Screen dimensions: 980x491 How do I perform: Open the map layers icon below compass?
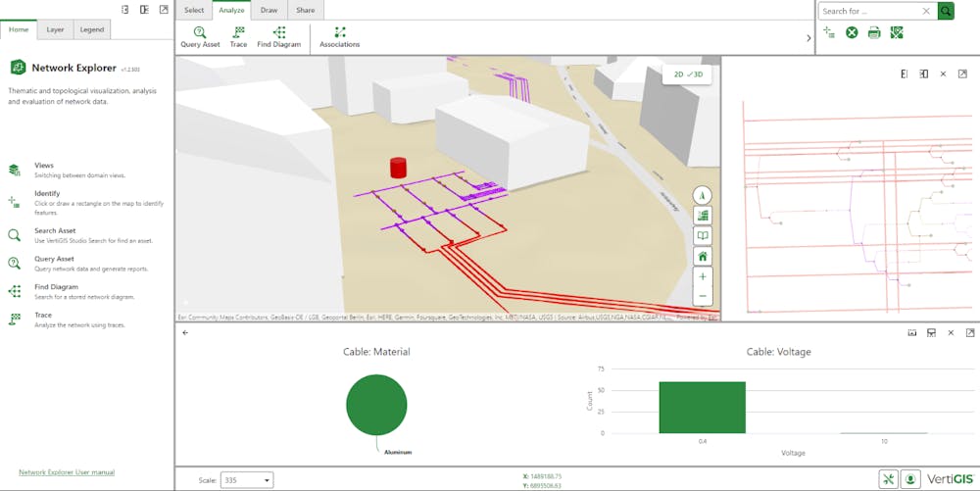[x=703, y=216]
